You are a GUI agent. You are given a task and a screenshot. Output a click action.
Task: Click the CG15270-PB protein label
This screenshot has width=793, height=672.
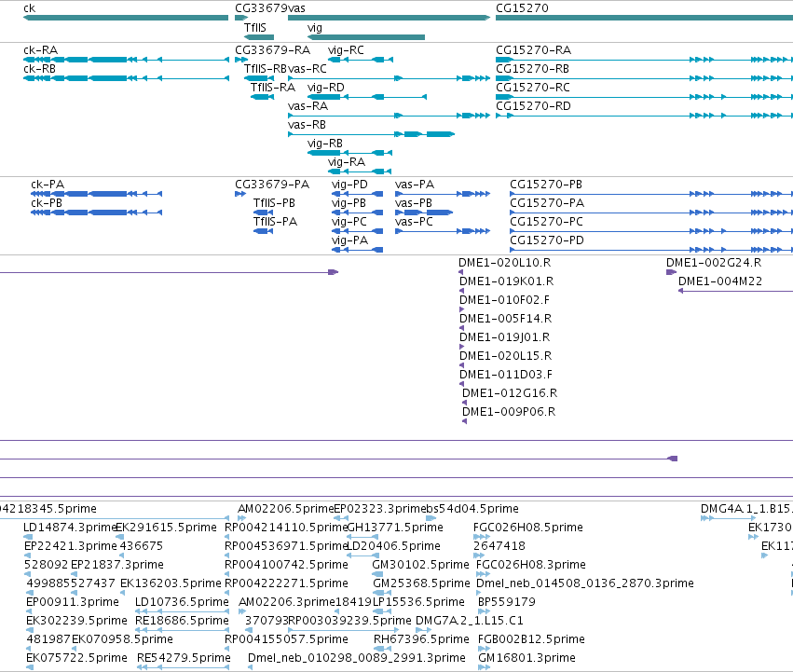pos(546,185)
